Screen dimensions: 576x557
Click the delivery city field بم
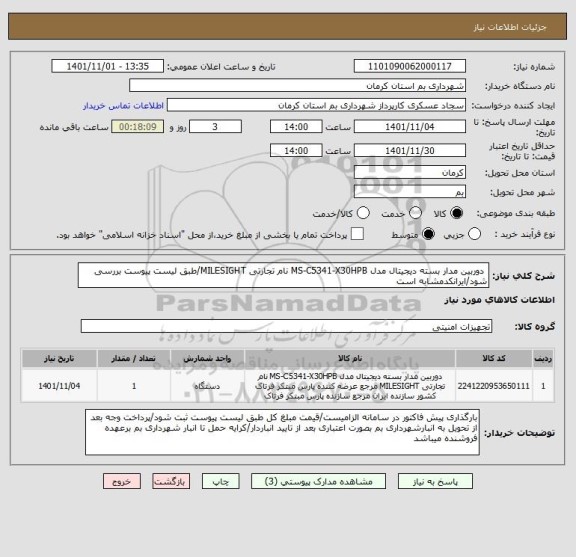coord(410,192)
